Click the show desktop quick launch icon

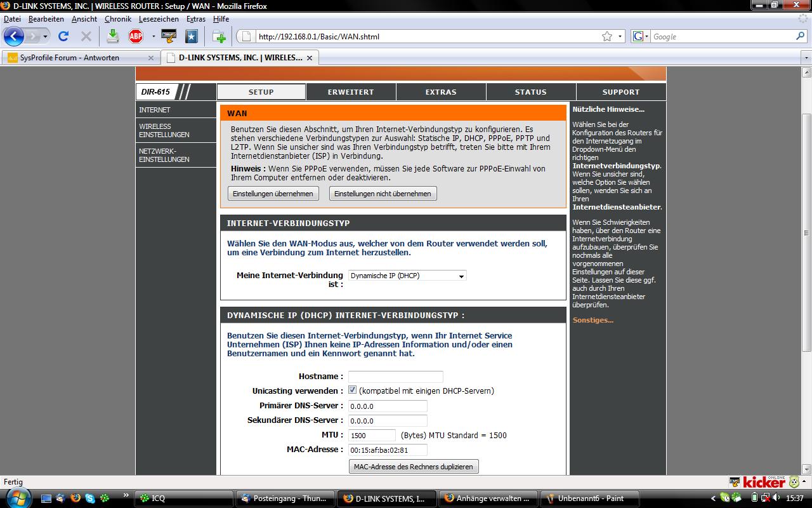(46, 498)
